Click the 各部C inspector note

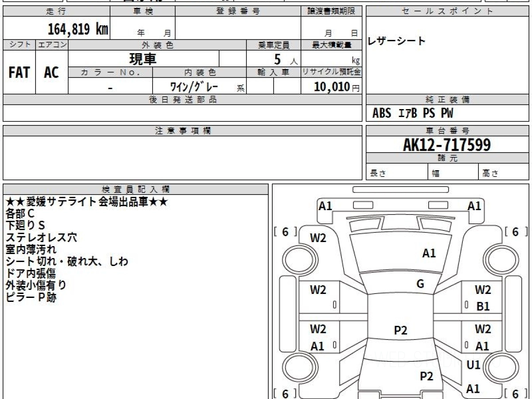tap(20, 214)
